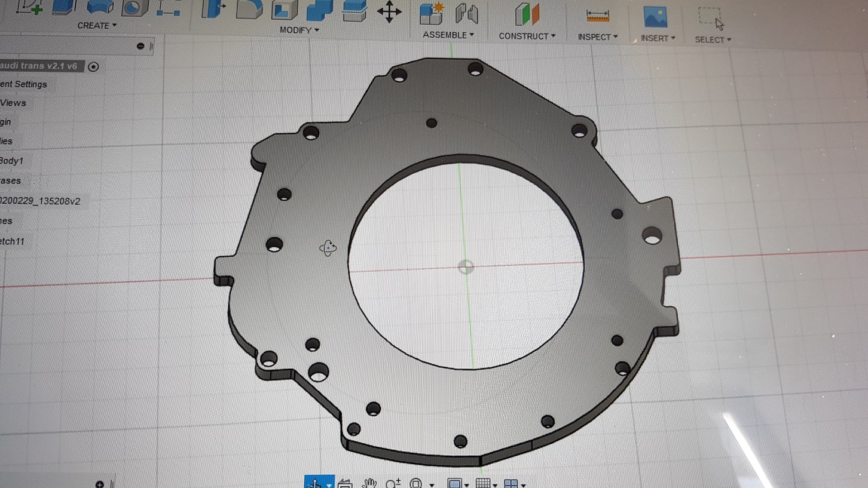Select Body1 in the browser tree
The image size is (868, 488).
point(12,161)
